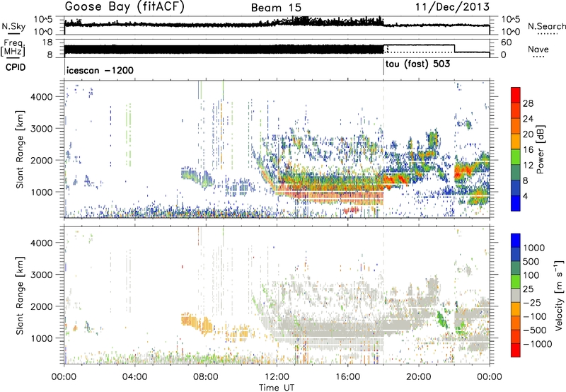Pick the red top segment of Power colorbar

(516, 95)
